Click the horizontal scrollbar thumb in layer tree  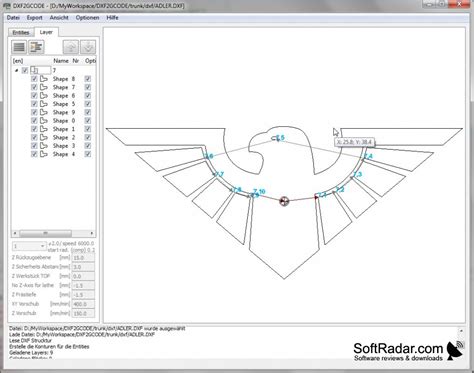click(x=45, y=233)
